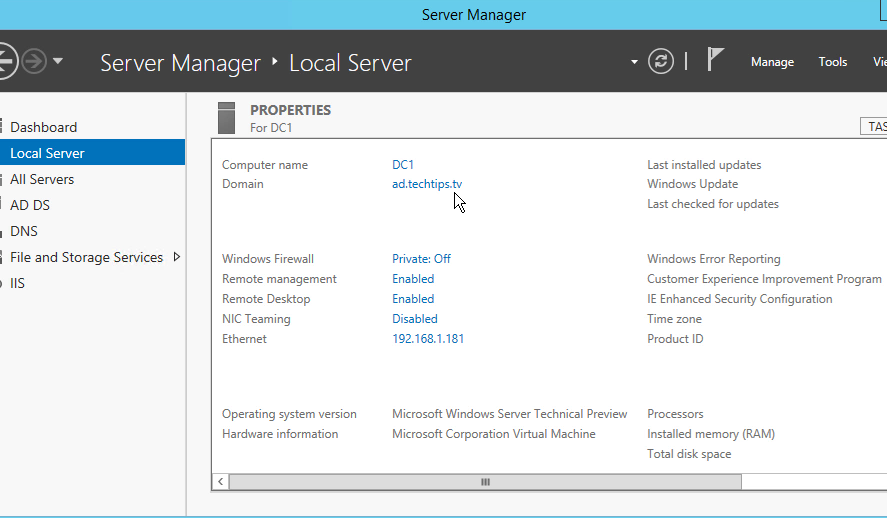Image resolution: width=887 pixels, height=518 pixels.
Task: Click the server icon beside PROPERTIES
Action: [226, 118]
